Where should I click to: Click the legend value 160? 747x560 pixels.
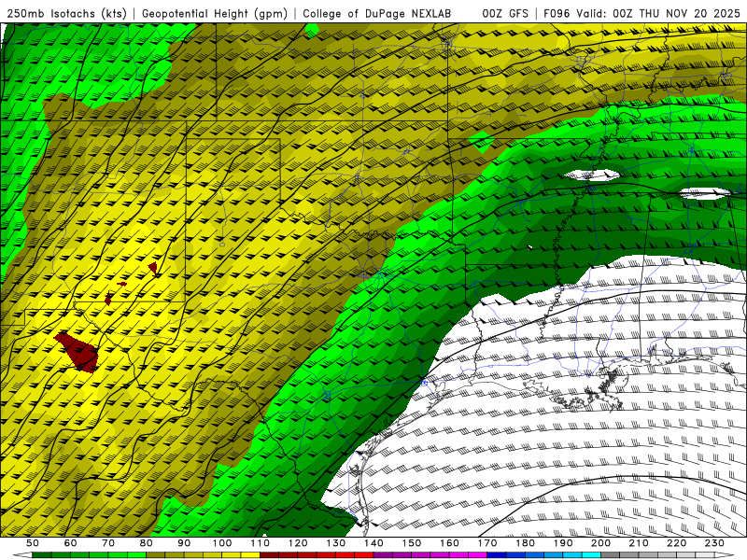click(449, 543)
